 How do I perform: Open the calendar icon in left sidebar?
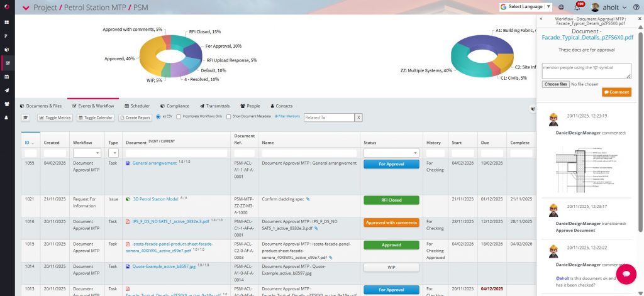tap(7, 77)
